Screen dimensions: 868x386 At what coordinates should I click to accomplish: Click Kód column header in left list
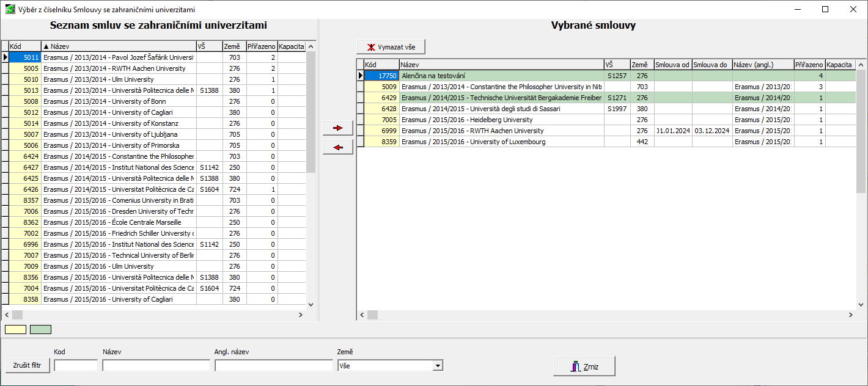pos(24,46)
